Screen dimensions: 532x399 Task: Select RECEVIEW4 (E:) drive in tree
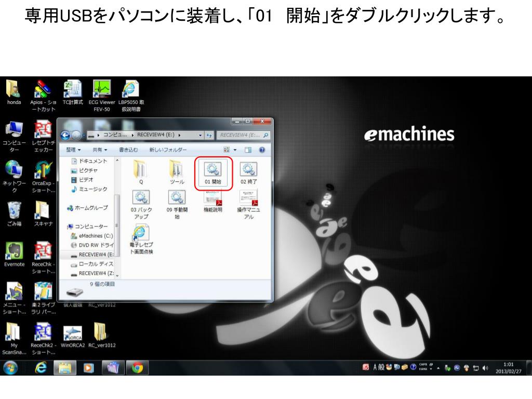coord(92,255)
